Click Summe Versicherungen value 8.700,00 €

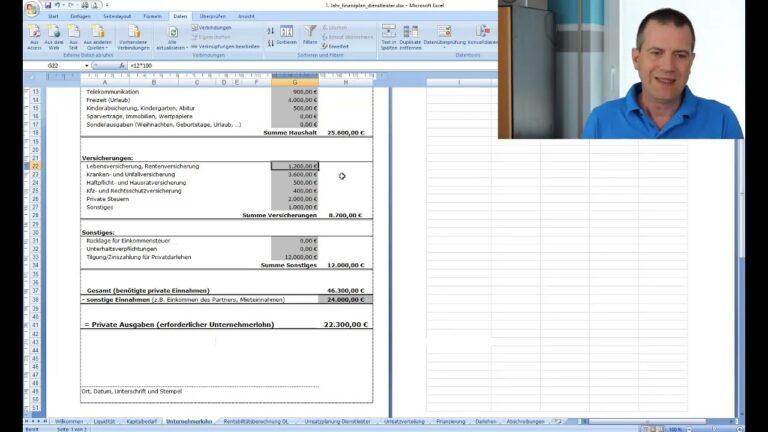tap(345, 216)
